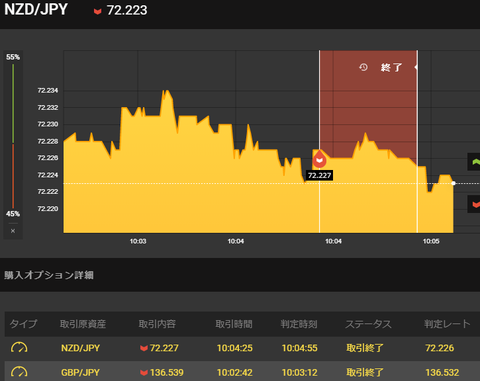
Task: Close the sentiment gauge with the X icon
Action: click(x=13, y=231)
